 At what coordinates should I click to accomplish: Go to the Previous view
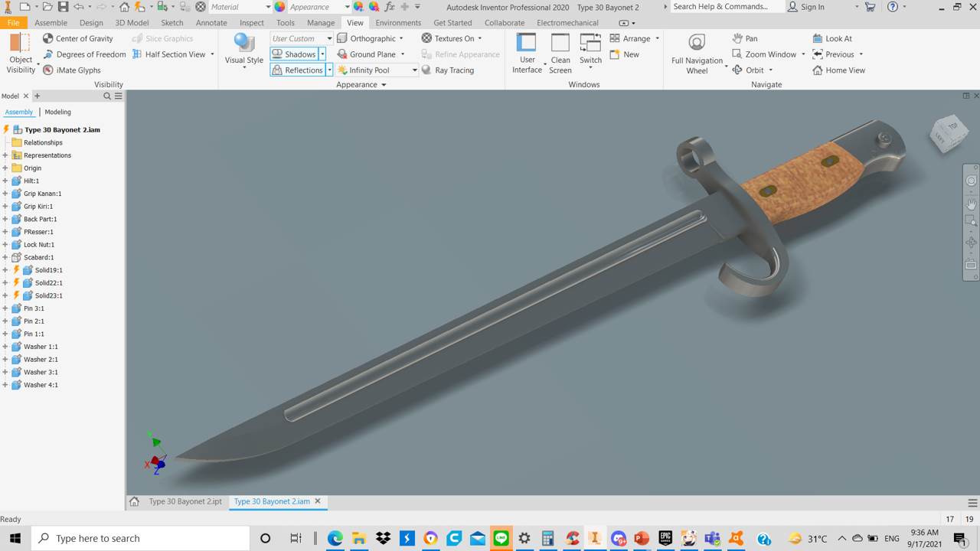[833, 54]
